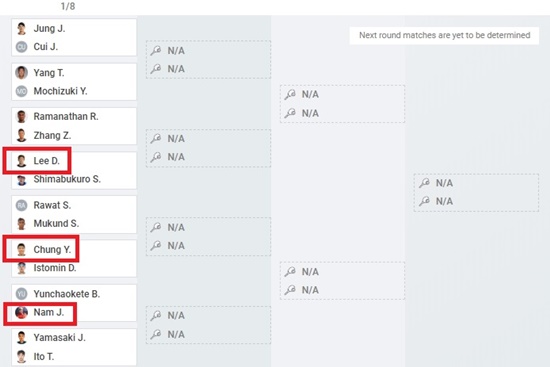Open Yamasaki J. vs Ito T. match
Viewport: 550px width, 367px height.
click(74, 347)
